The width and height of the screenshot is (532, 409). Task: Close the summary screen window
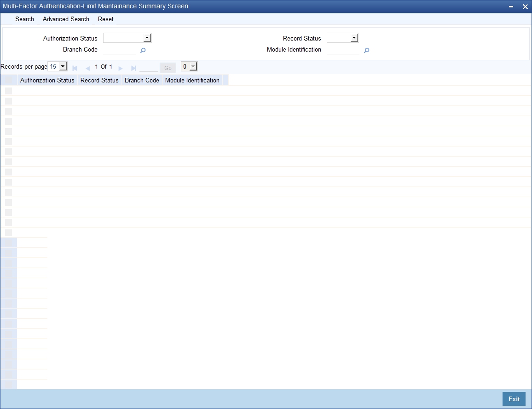(525, 6)
